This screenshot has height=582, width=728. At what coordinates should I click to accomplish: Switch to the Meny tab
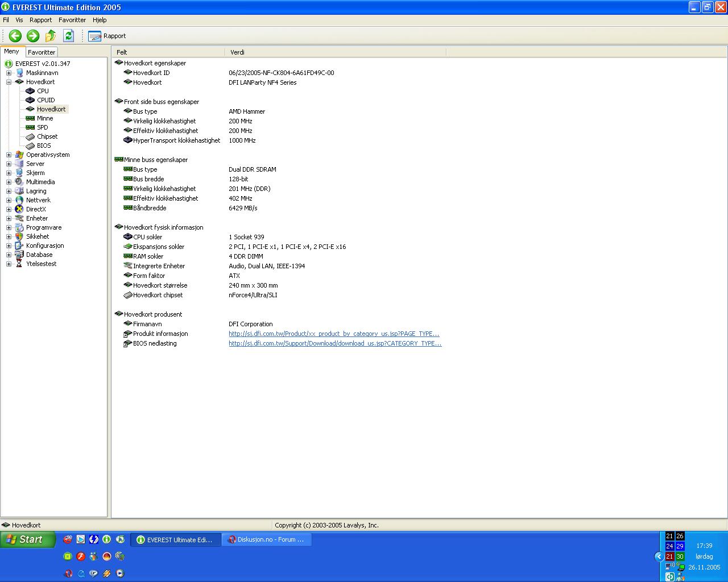[12, 52]
